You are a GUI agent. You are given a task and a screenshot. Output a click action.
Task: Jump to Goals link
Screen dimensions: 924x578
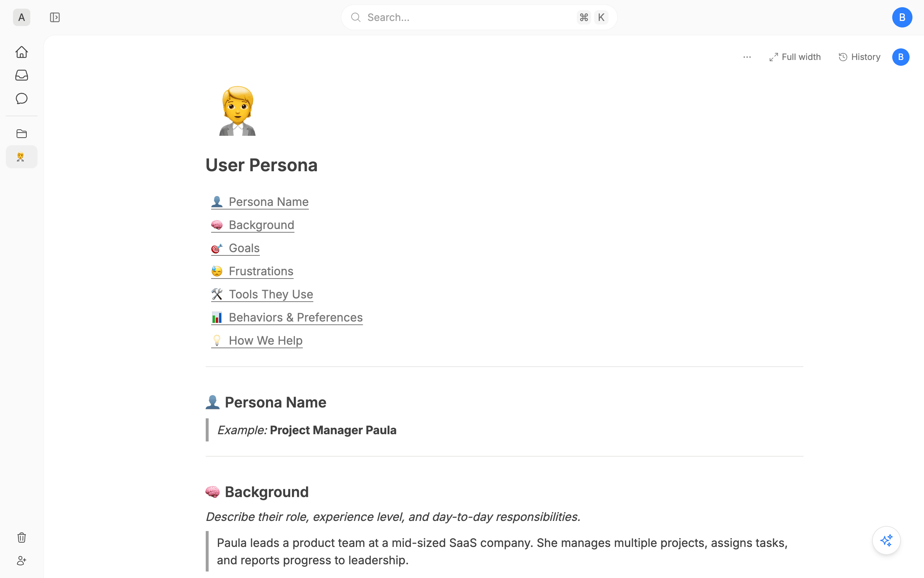point(235,248)
